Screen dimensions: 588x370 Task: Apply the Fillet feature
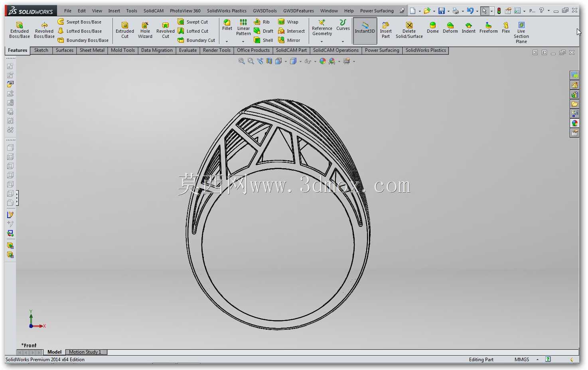coord(227,25)
